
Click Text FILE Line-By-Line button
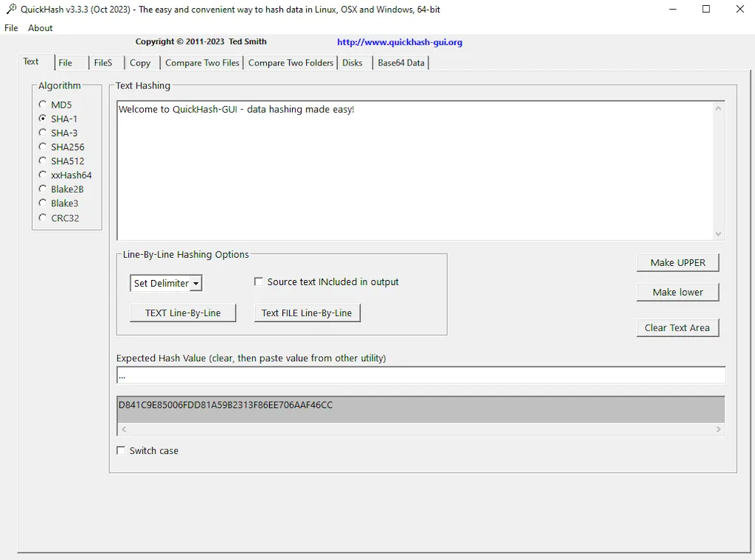coord(307,312)
